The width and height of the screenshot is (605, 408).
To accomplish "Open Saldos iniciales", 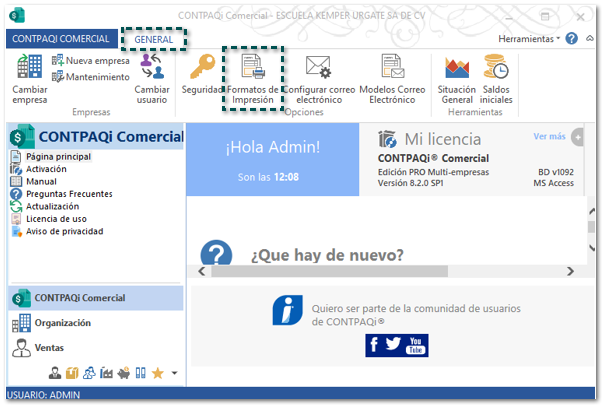I will [x=495, y=78].
